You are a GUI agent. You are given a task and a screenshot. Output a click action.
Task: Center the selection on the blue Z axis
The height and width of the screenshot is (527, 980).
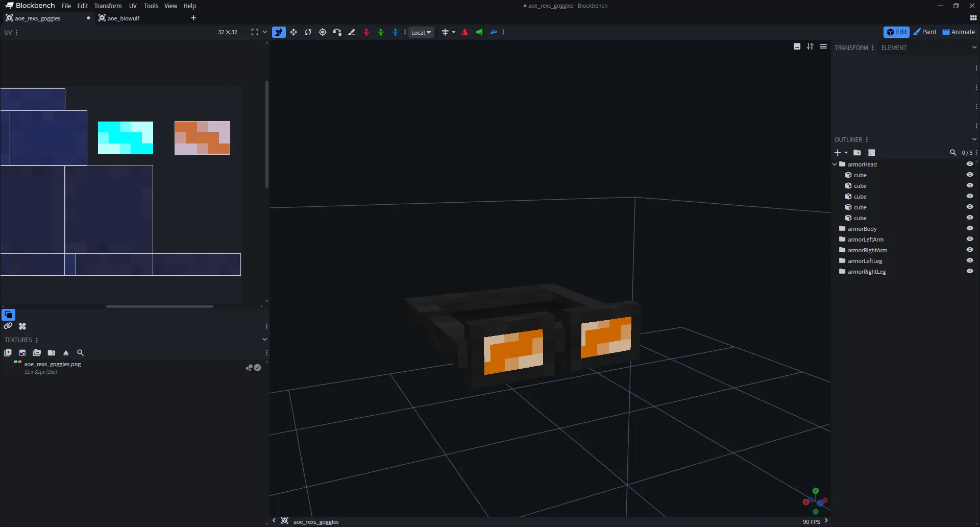[395, 32]
